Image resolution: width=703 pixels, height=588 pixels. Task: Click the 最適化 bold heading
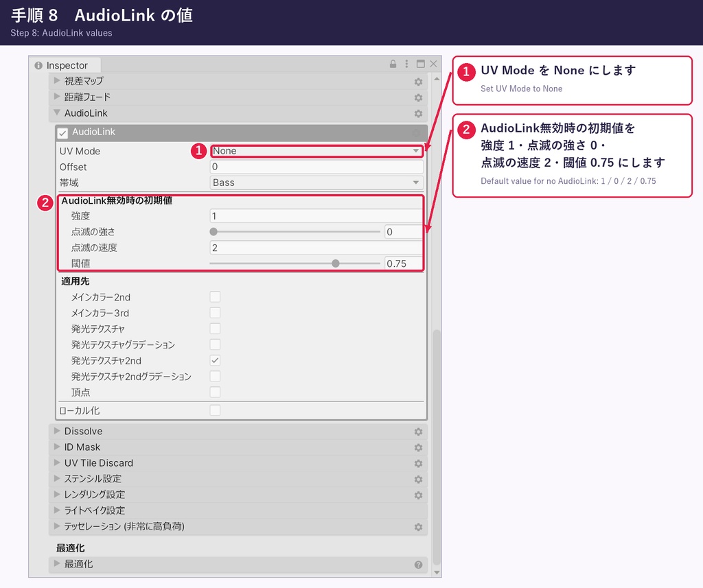click(71, 548)
